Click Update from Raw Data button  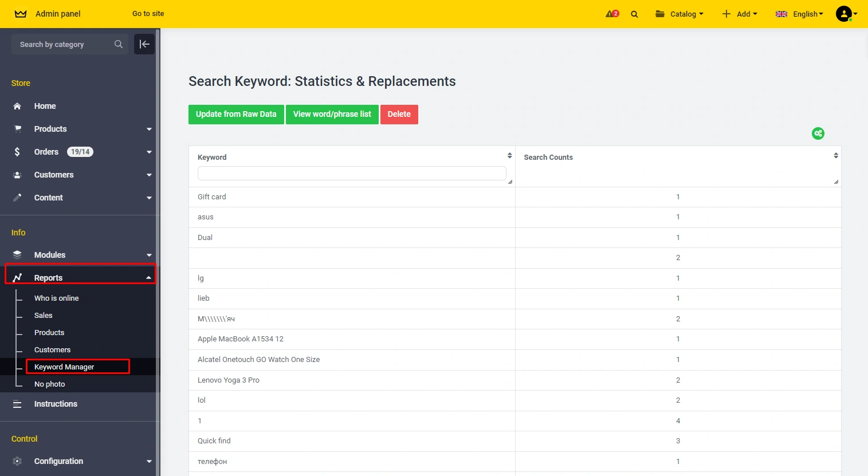236,114
